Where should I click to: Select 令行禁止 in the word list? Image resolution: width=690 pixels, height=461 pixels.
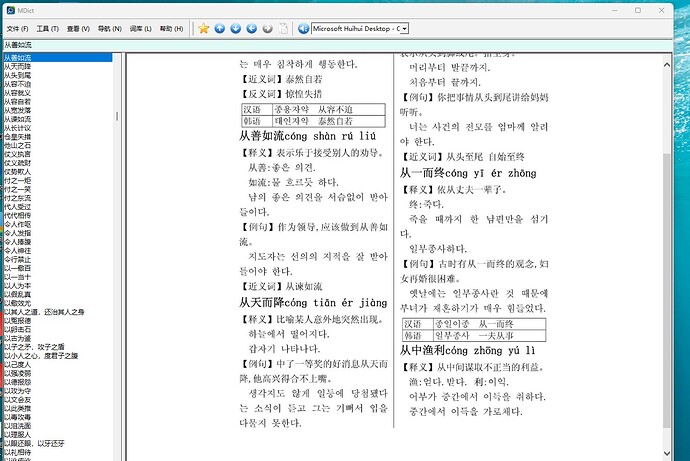(x=18, y=260)
